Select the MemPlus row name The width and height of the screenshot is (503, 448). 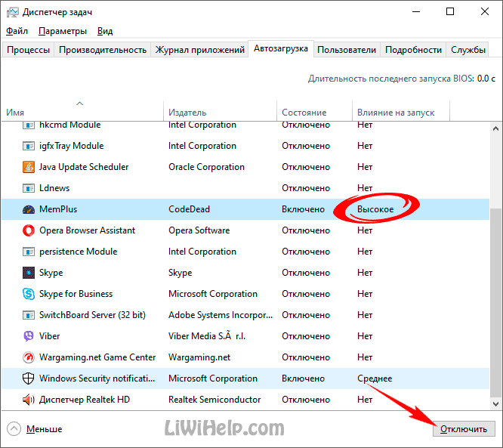click(58, 209)
